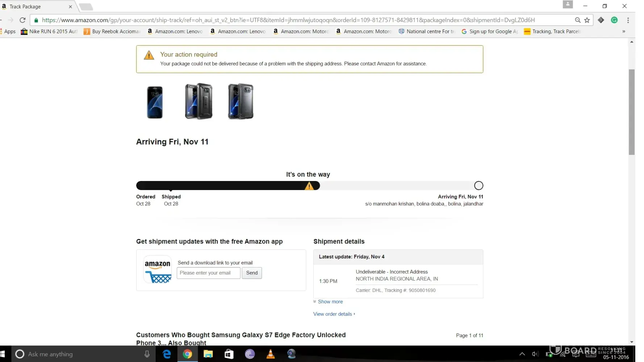
Task: Click the Shipped Oct 28 milestone label
Action: 171,200
